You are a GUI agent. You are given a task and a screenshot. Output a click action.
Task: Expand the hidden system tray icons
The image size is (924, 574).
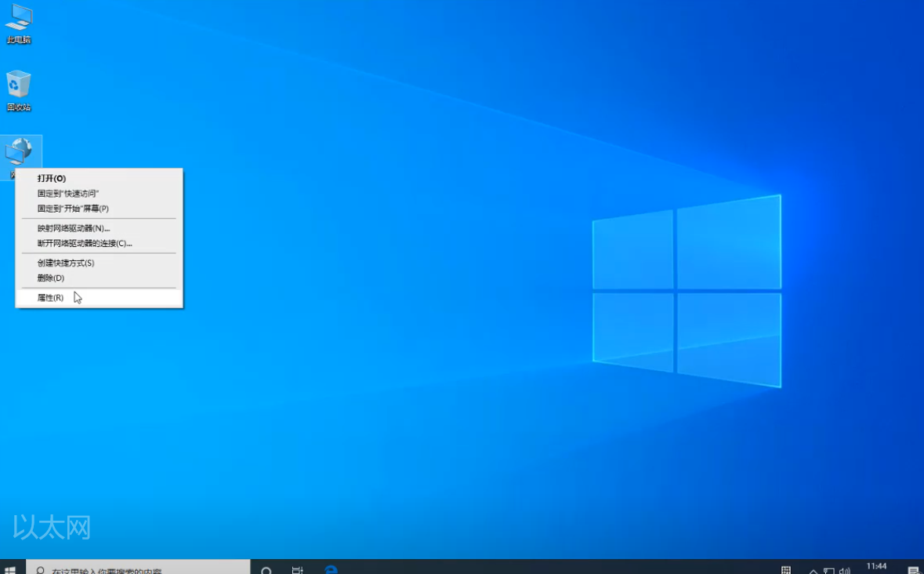(813, 571)
